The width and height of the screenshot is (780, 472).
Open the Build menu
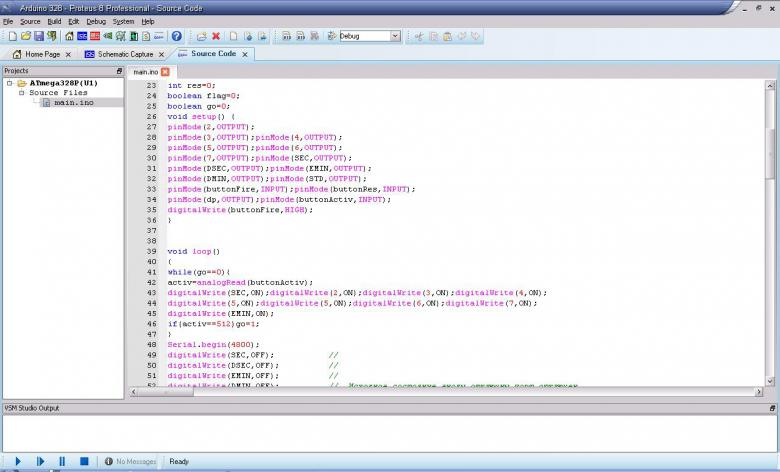(x=54, y=21)
